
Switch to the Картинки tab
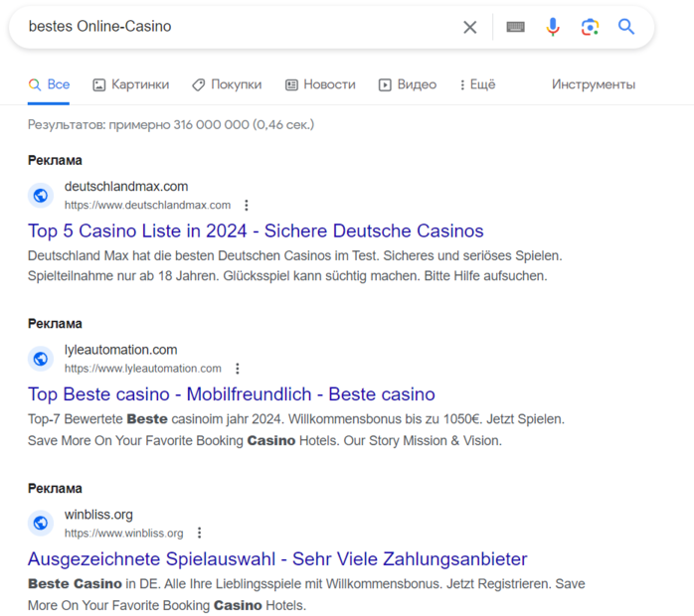[x=131, y=84]
